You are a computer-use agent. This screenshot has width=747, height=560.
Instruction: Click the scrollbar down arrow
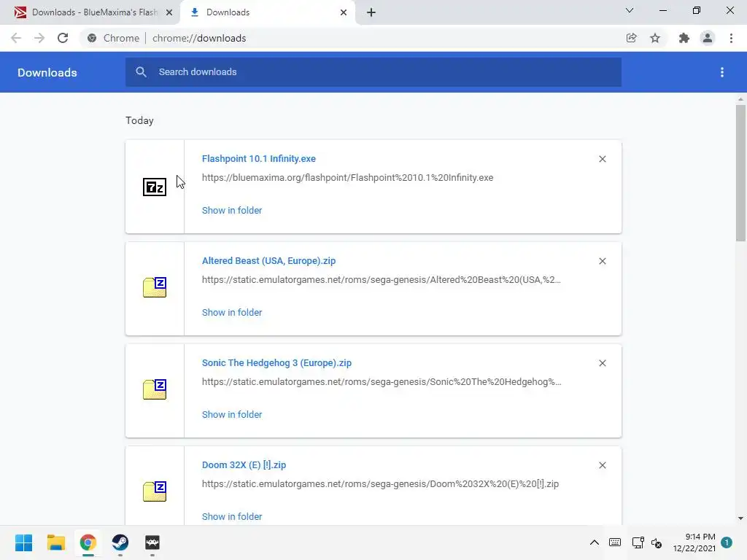click(x=740, y=518)
